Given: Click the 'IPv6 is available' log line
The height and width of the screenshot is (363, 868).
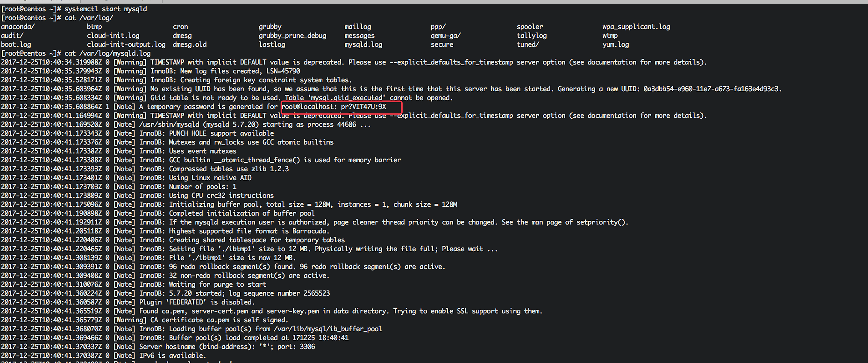Looking at the screenshot, I should pyautogui.click(x=172, y=356).
